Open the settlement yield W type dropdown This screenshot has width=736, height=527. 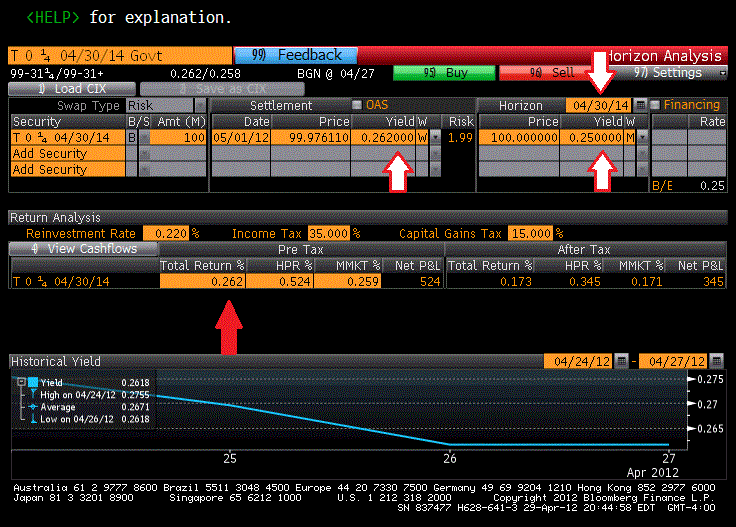tap(435, 137)
